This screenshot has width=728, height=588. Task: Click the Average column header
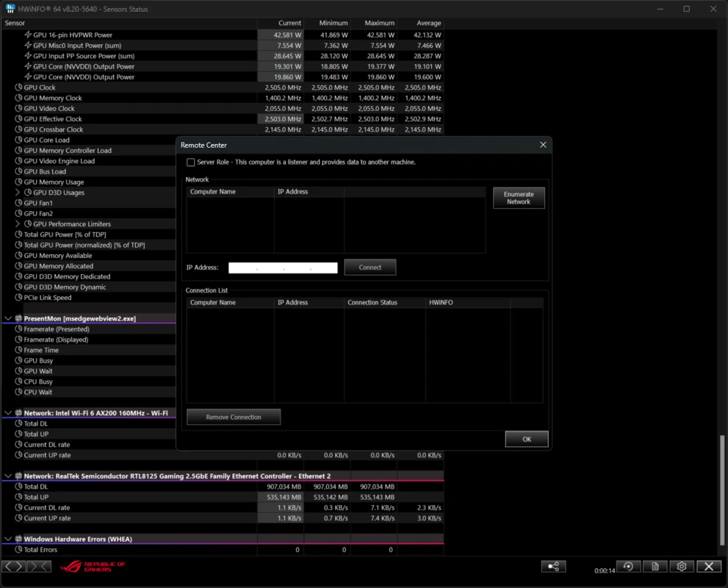421,23
